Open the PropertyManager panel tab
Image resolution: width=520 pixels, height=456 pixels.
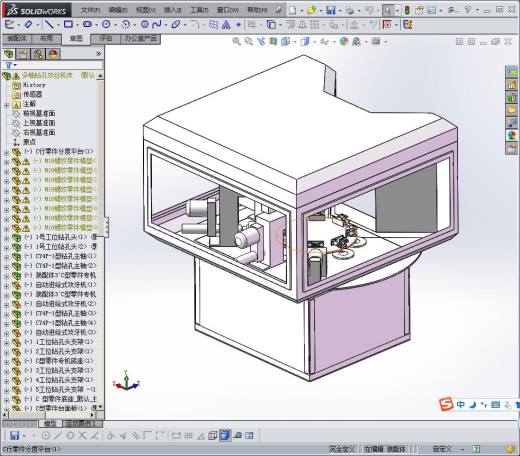click(23, 54)
